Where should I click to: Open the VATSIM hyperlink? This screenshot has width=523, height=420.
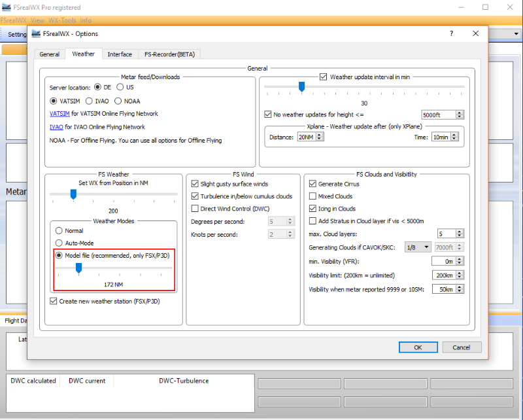coord(59,114)
